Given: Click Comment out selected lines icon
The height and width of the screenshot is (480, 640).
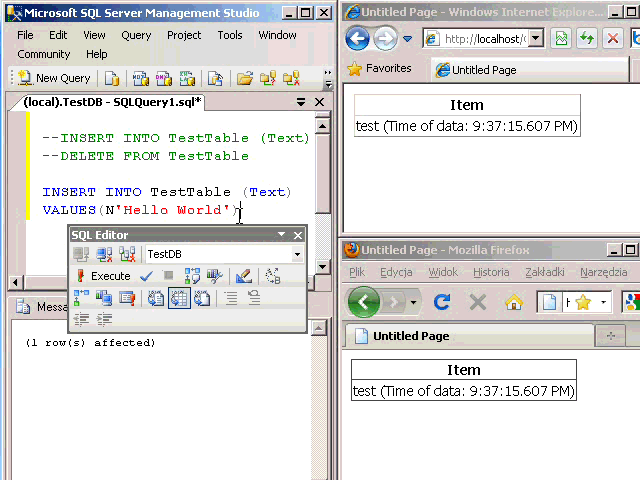Looking at the screenshot, I should [231, 298].
